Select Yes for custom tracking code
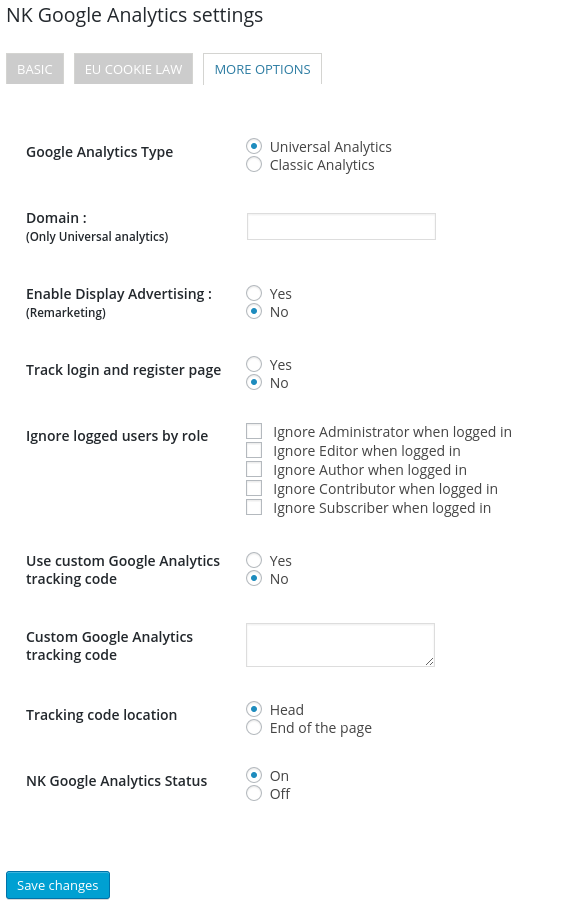 [x=254, y=560]
